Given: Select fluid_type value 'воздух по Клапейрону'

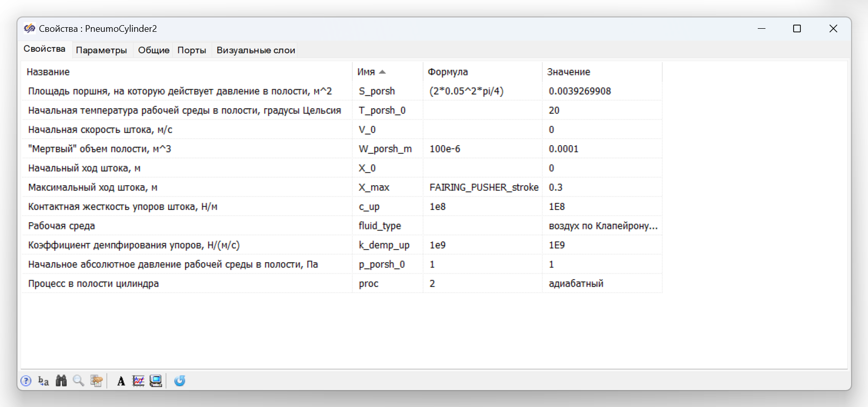Looking at the screenshot, I should click(602, 226).
